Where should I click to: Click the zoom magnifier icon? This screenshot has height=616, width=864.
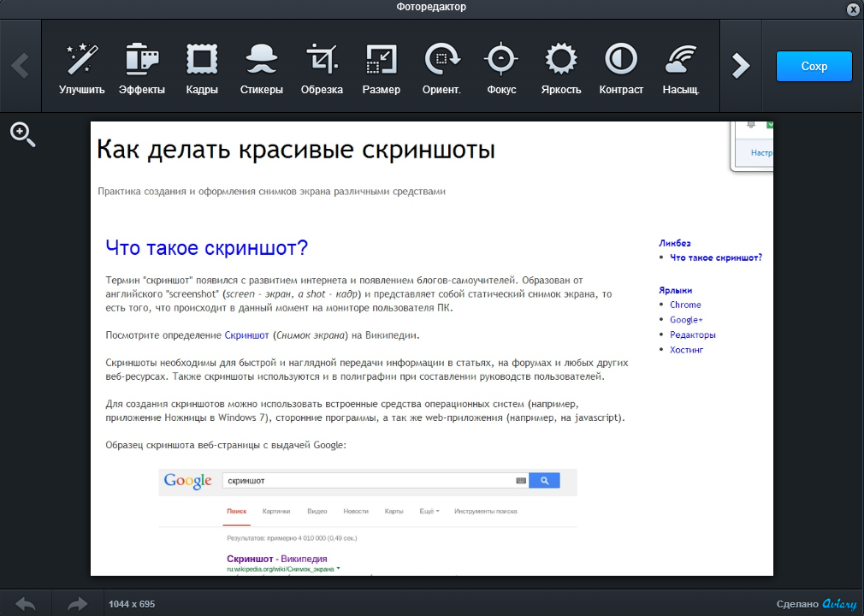pos(22,135)
